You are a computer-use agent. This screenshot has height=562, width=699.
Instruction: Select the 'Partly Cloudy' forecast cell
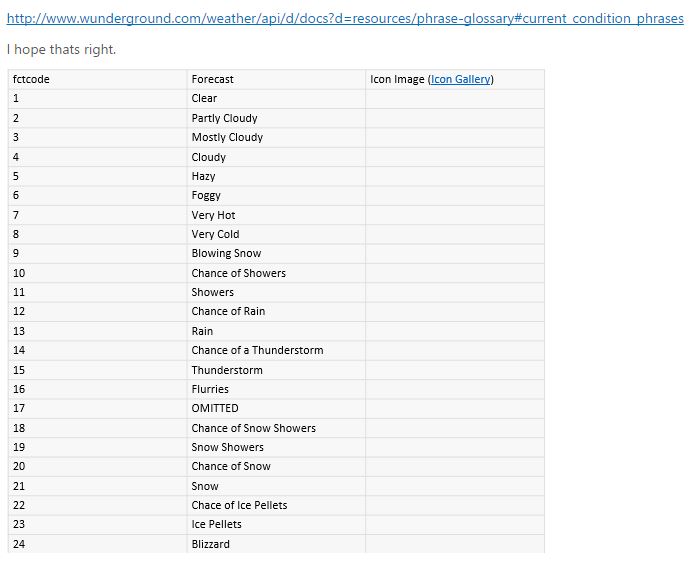pos(225,118)
